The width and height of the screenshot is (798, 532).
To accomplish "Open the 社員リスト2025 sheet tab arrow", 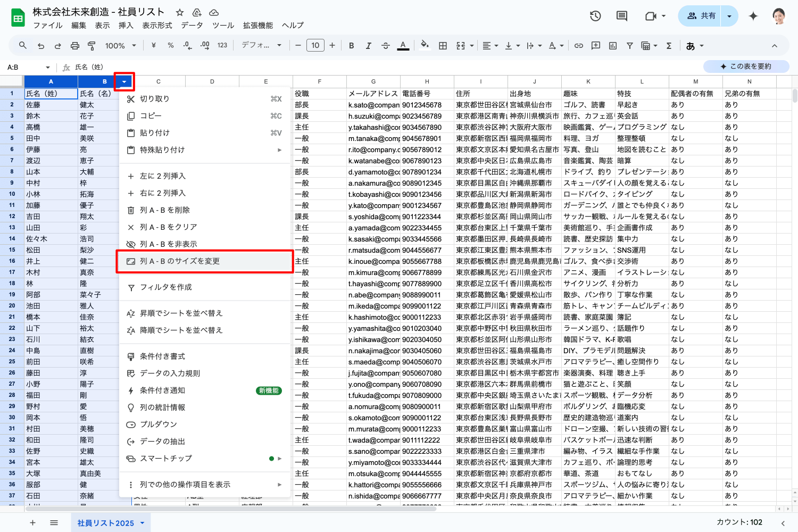I will 143,523.
